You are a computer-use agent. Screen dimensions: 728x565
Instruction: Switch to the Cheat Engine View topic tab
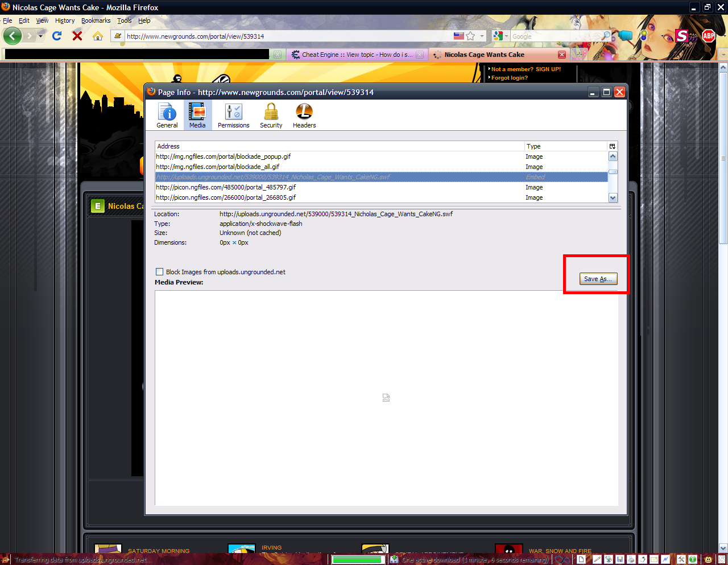357,55
